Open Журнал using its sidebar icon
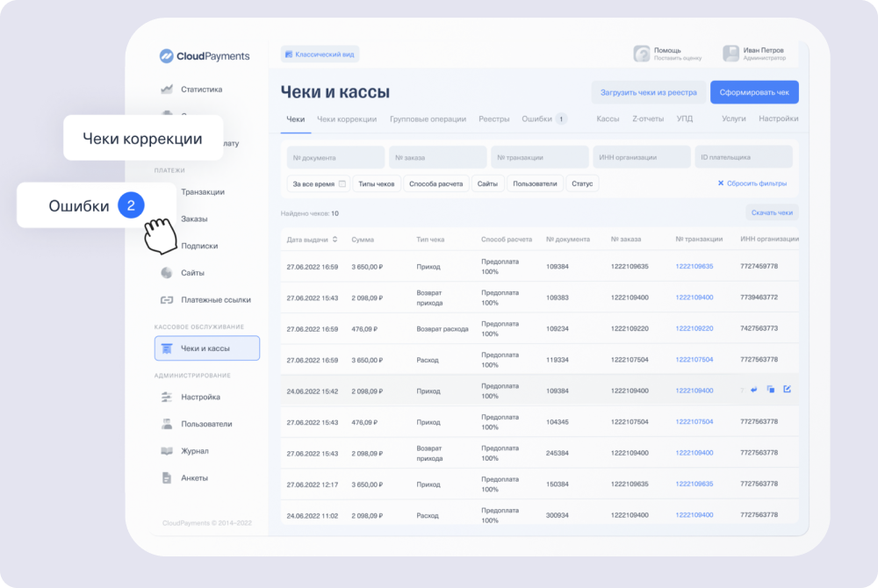This screenshot has width=878, height=588. 167,451
